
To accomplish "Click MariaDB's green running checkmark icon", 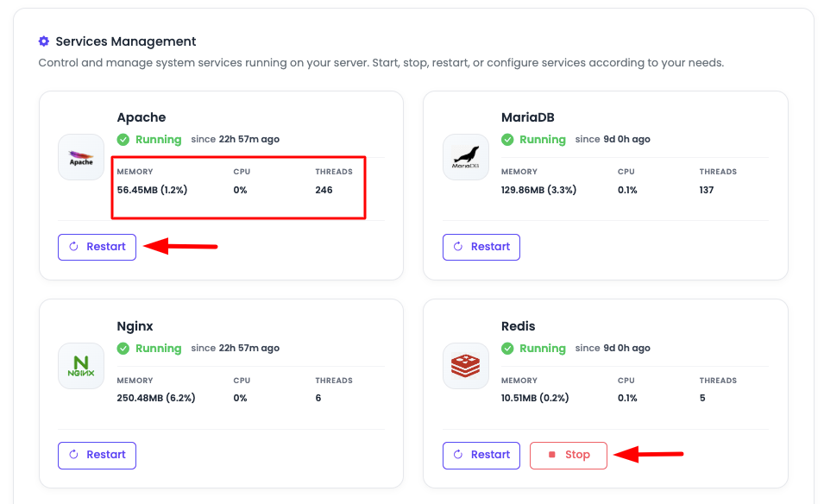I will tap(508, 140).
